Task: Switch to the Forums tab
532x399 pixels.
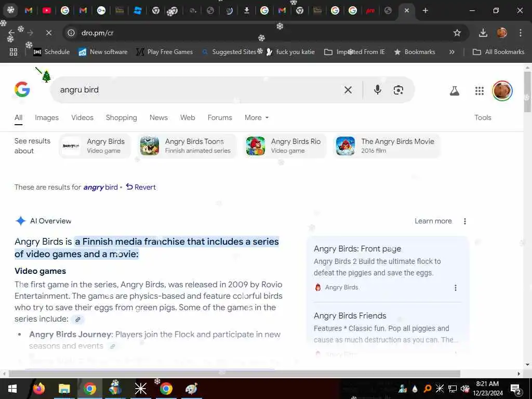Action: tap(220, 117)
